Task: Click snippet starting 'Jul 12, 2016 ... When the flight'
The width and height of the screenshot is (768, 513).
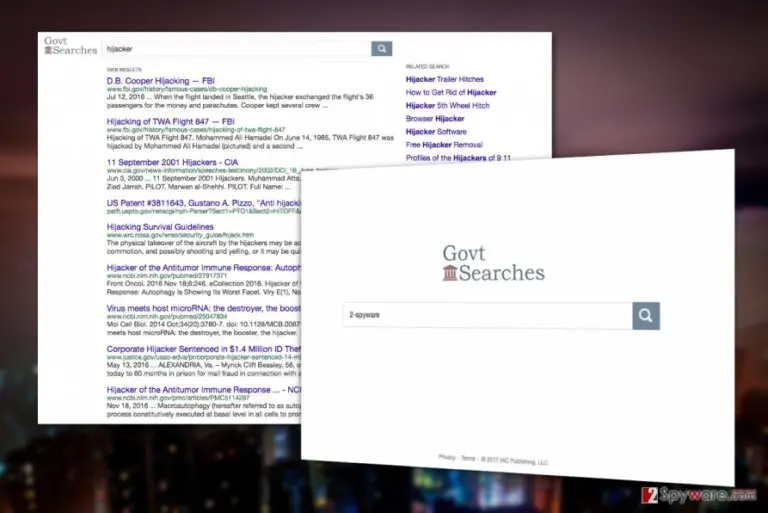Action: [x=240, y=101]
